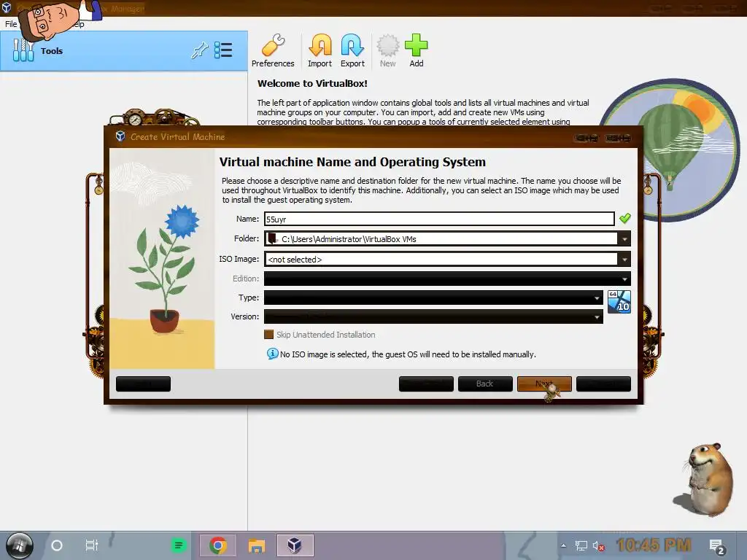Click the green checkmark beside Name field
Screen dimensions: 747x560
pos(624,219)
